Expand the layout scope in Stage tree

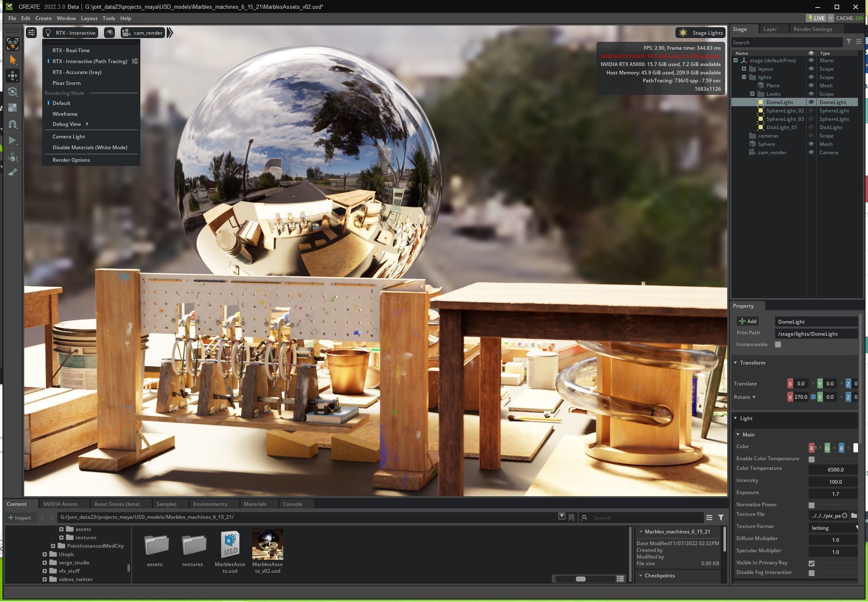coord(744,69)
